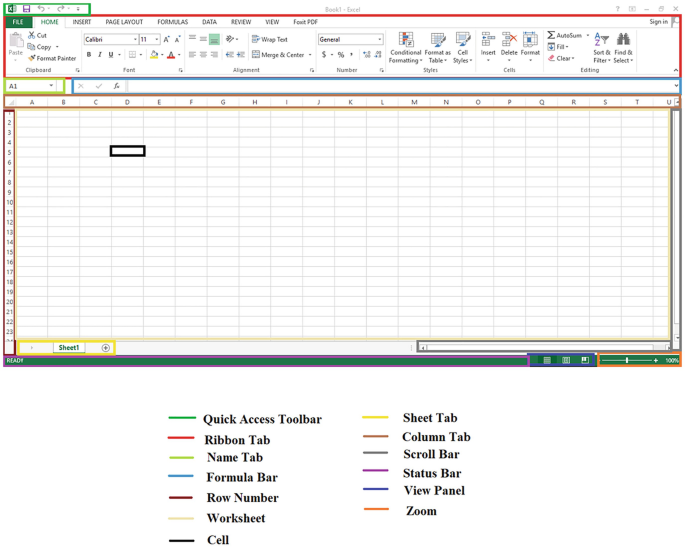Increase font size with larger A icon

(166, 39)
